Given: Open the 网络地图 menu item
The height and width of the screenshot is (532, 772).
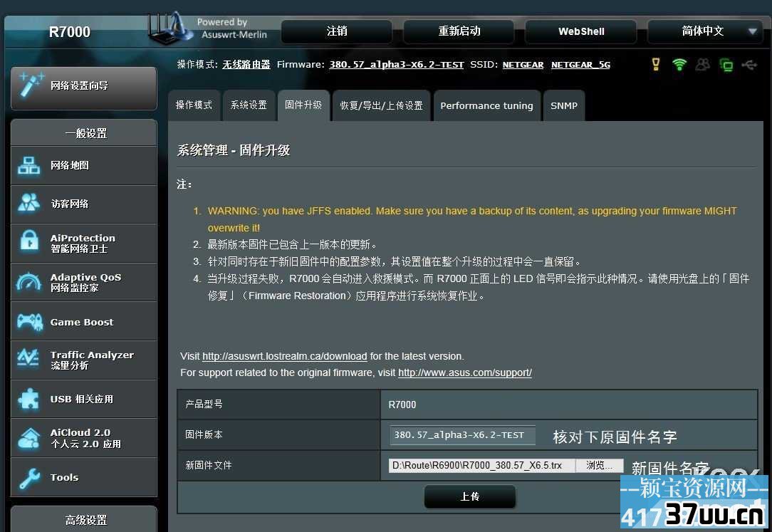Looking at the screenshot, I should (x=84, y=165).
